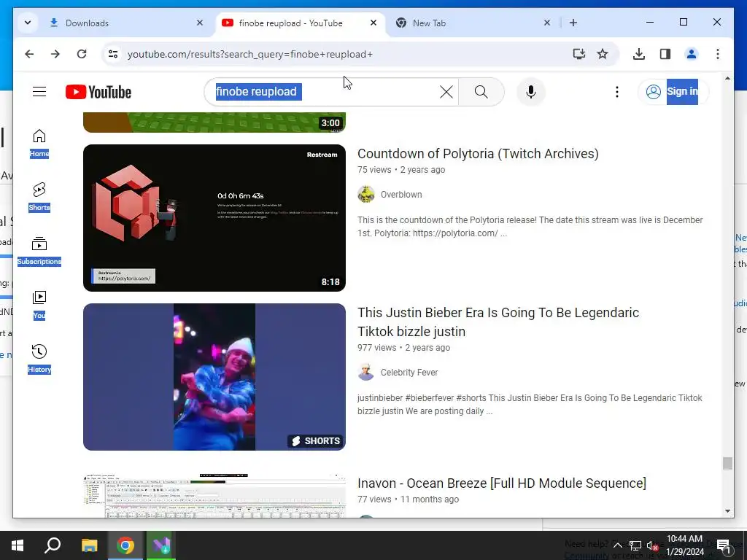
Task: Close the New Tab tab
Action: coord(547,23)
